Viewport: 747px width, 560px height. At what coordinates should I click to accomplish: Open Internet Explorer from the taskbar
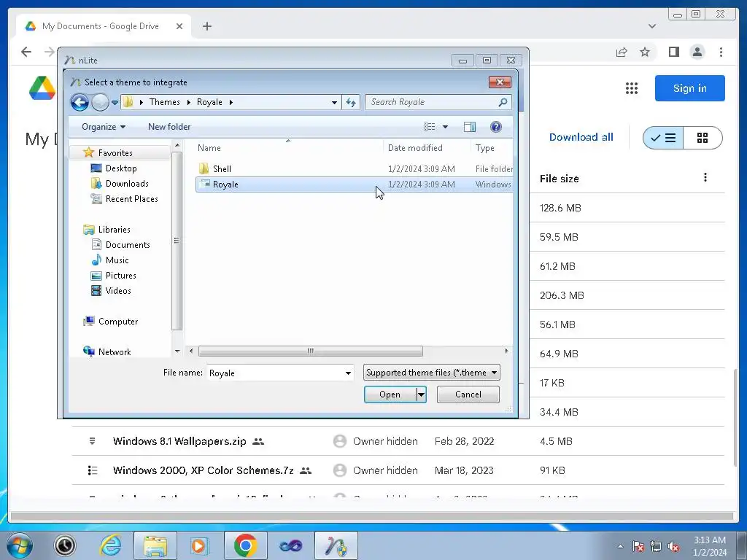pyautogui.click(x=111, y=545)
